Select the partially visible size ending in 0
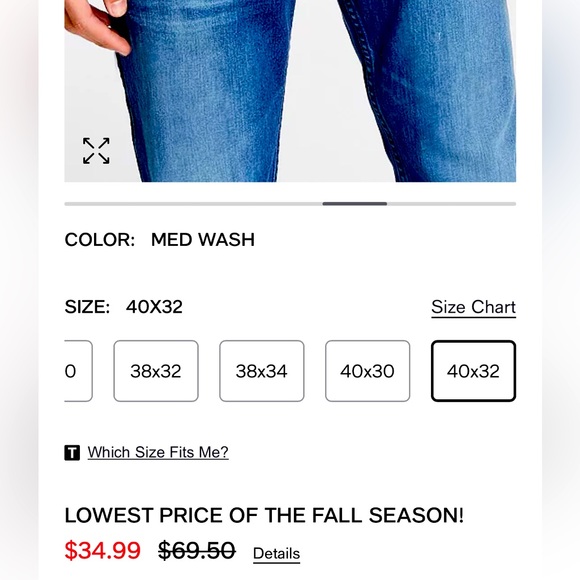This screenshot has height=580, width=580. 78,371
